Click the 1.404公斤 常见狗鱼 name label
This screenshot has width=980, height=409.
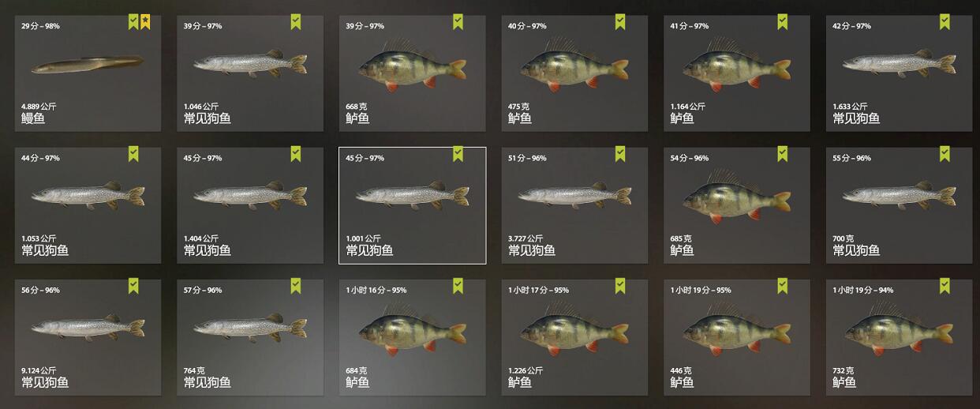point(208,251)
